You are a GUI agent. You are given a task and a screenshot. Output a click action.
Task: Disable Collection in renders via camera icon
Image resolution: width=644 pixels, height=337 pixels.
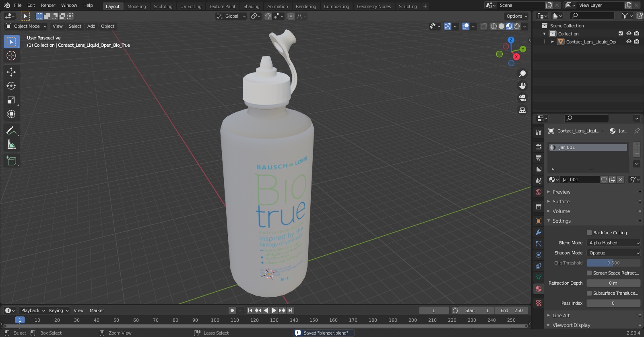[x=637, y=34]
